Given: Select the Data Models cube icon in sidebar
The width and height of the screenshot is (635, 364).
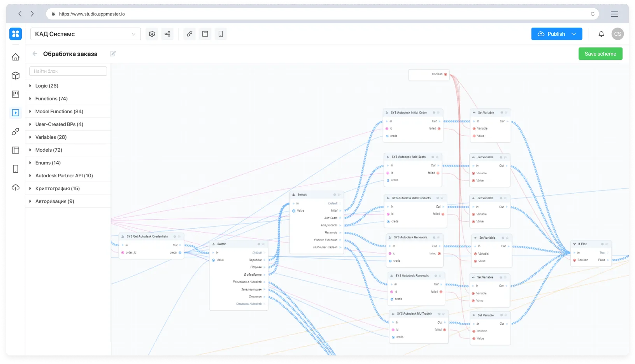Looking at the screenshot, I should (16, 75).
